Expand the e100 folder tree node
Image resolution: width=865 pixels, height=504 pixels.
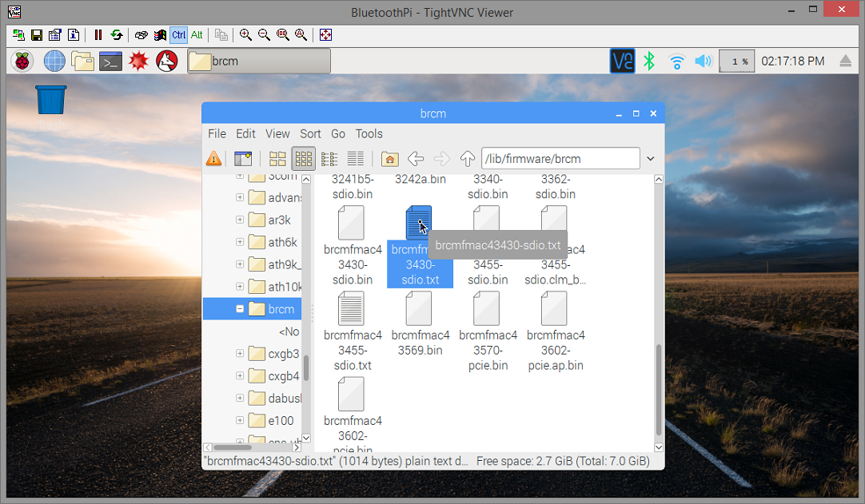click(240, 420)
